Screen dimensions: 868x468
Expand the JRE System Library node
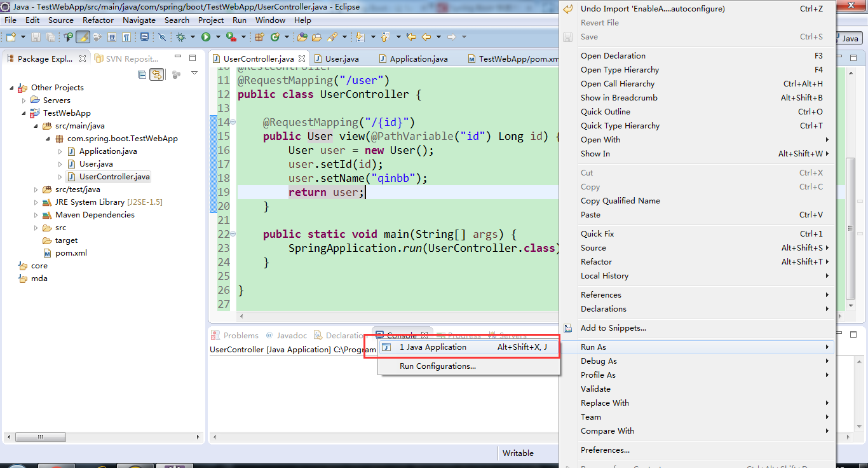click(36, 202)
